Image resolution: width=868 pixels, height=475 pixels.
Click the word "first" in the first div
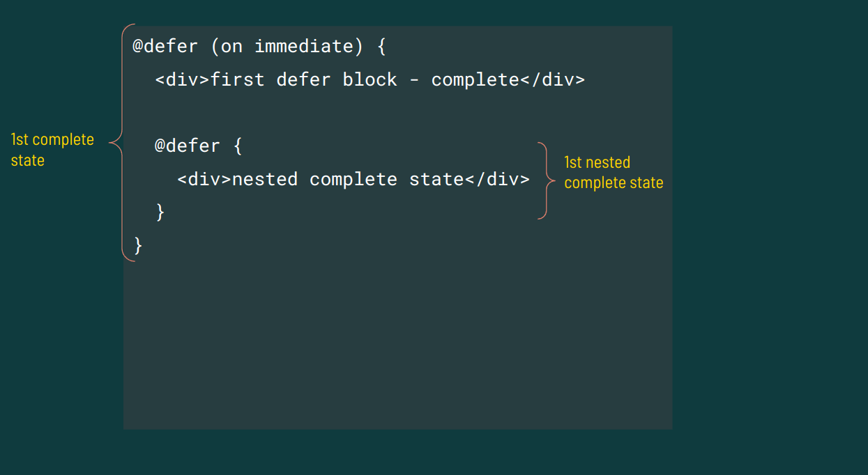click(237, 80)
